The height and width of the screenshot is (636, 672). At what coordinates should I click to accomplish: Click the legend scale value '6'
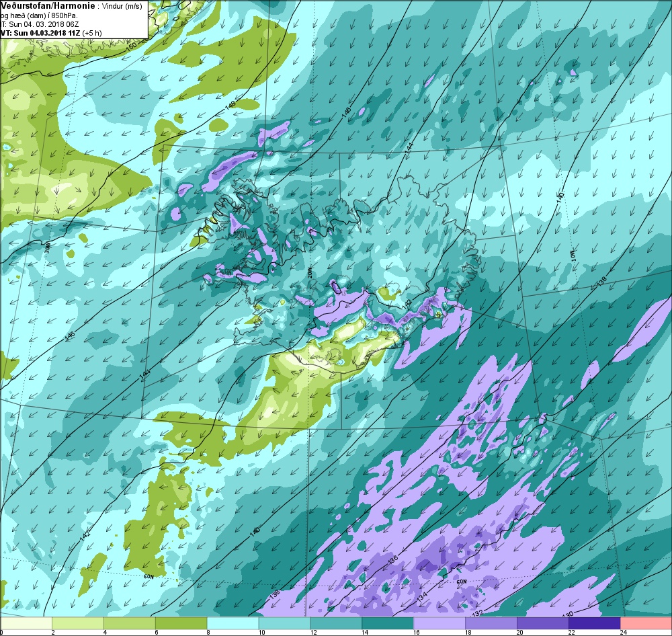[x=156, y=632]
